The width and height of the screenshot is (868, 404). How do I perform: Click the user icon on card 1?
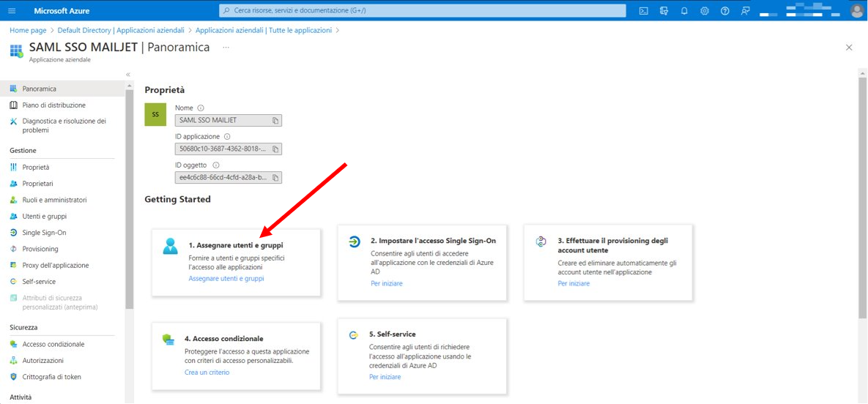pyautogui.click(x=171, y=246)
